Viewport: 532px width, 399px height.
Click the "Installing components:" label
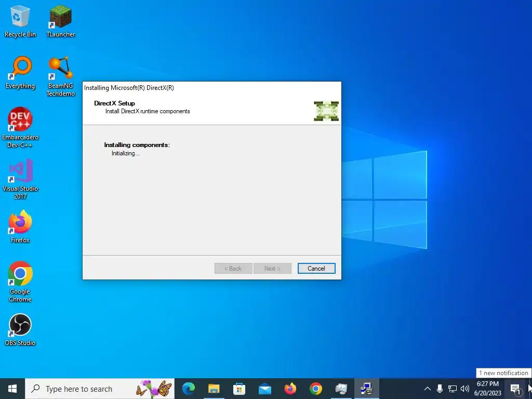(x=137, y=145)
